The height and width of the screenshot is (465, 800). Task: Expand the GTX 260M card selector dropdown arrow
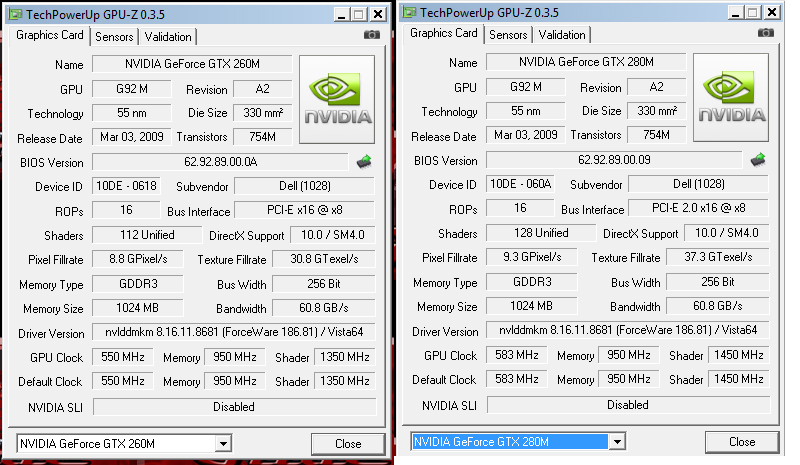pos(223,444)
